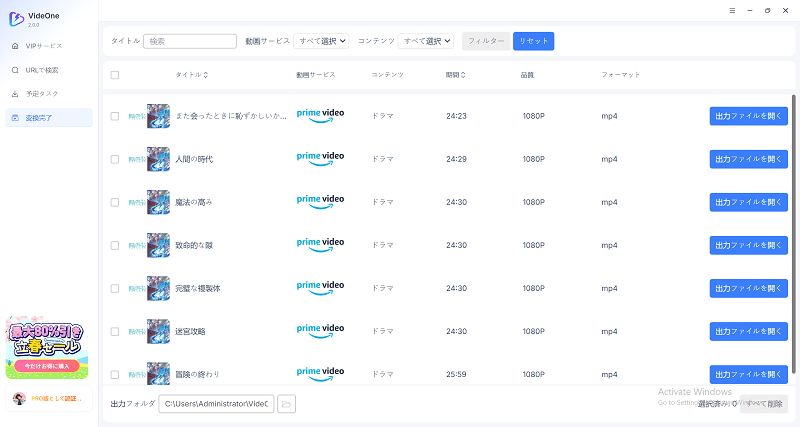This screenshot has height=427, width=800.
Task: Sort the list by 期間 duration arrows
Action: [463, 75]
